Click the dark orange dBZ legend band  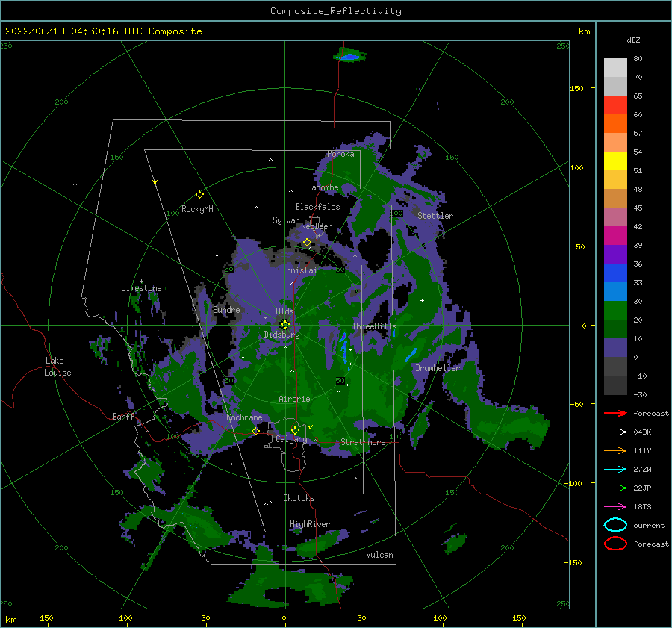pos(615,124)
